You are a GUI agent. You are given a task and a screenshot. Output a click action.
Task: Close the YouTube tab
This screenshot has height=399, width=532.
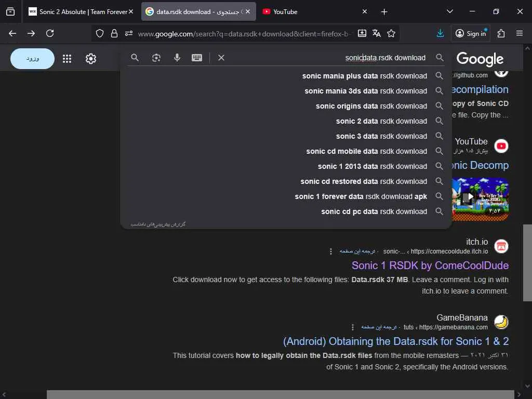point(364,11)
